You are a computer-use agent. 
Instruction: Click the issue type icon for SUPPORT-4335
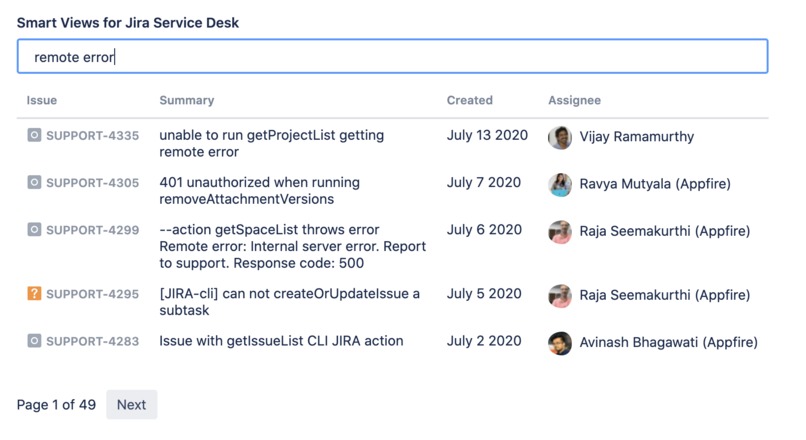[x=34, y=135]
